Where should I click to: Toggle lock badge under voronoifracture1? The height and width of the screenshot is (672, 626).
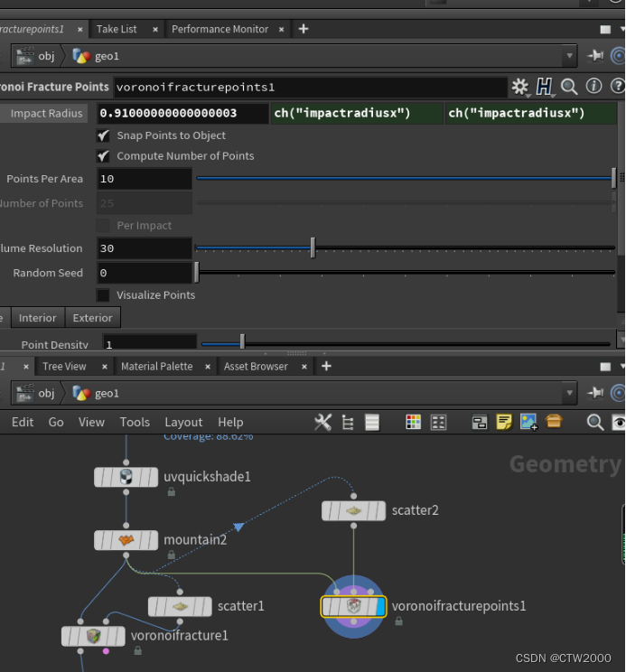138,650
